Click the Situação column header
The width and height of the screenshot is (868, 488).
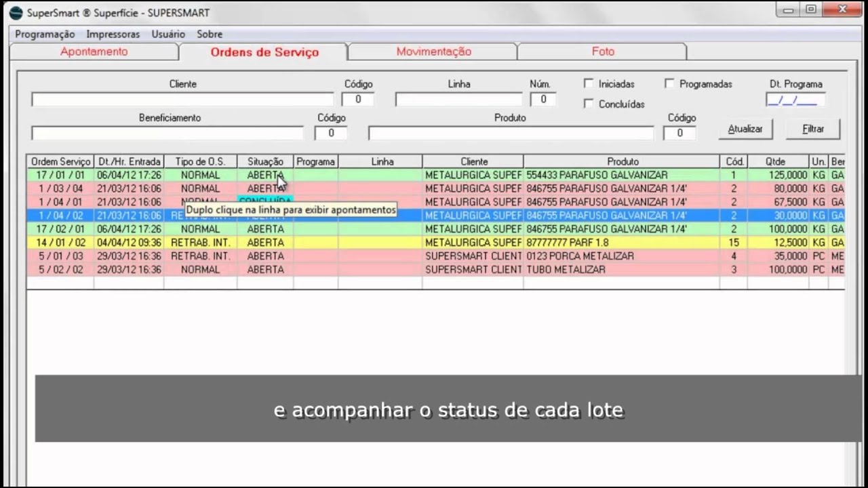click(265, 161)
